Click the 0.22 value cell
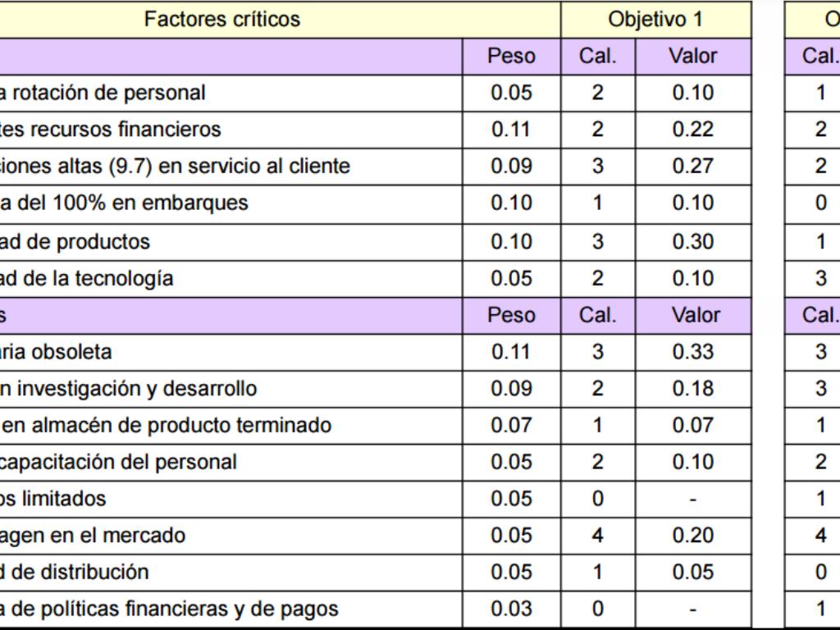This screenshot has height=630, width=840. point(694,130)
